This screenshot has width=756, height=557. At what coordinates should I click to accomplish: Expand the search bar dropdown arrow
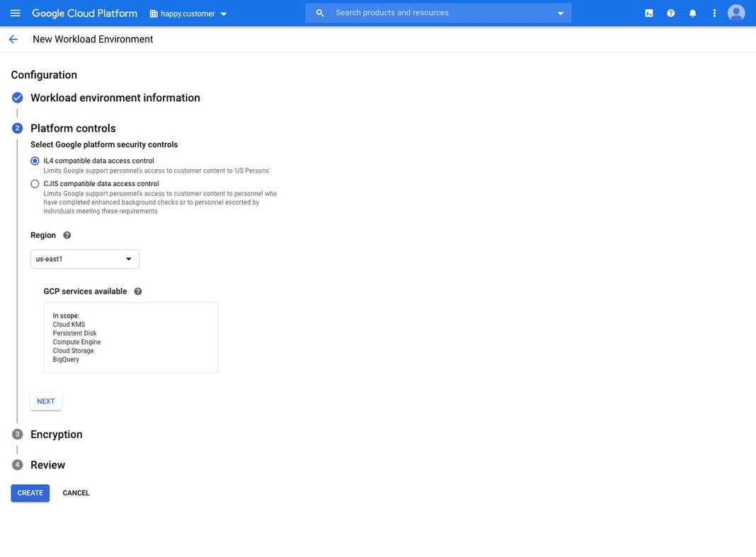tap(560, 13)
